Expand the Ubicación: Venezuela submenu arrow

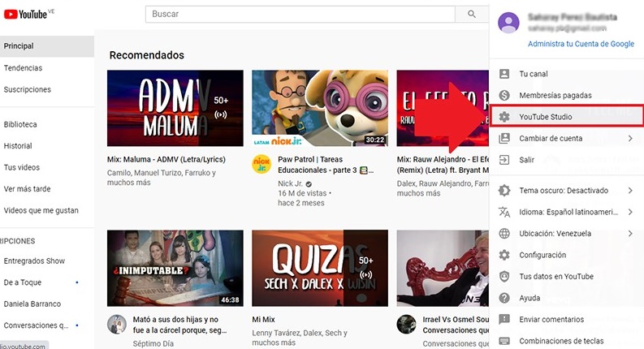(630, 234)
